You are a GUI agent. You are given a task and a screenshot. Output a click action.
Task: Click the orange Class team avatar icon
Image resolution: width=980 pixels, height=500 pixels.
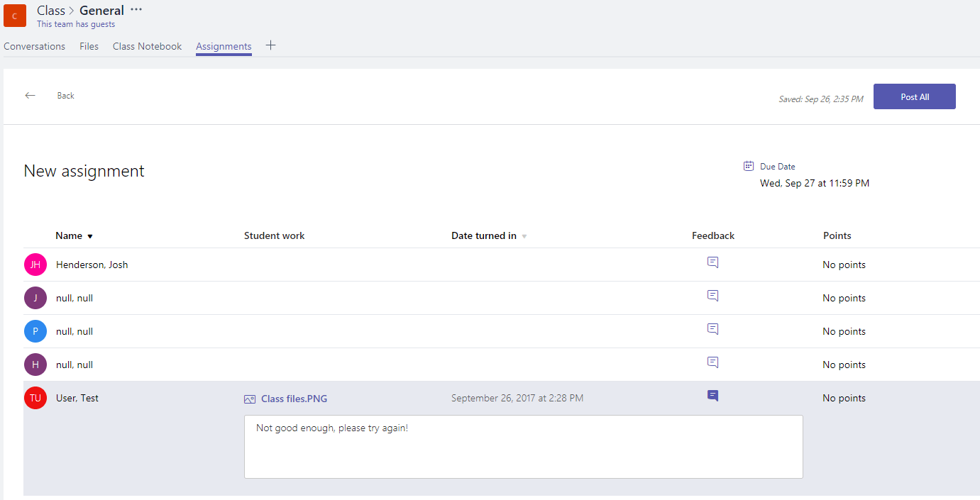15,16
